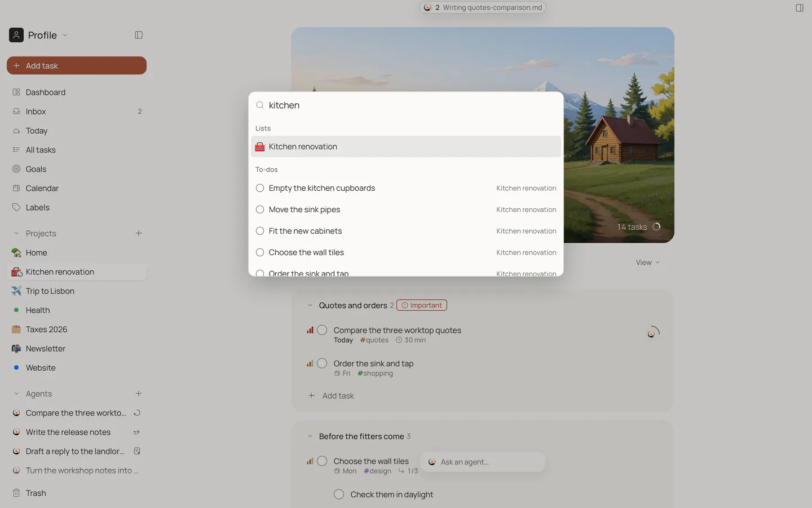Viewport: 812px width, 508px height.
Task: Collapse the Before the fitters come section
Action: click(310, 436)
